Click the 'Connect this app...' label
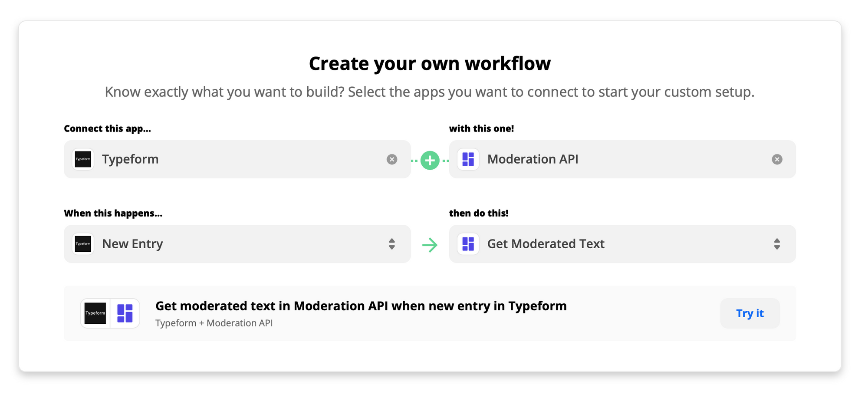 pos(107,128)
